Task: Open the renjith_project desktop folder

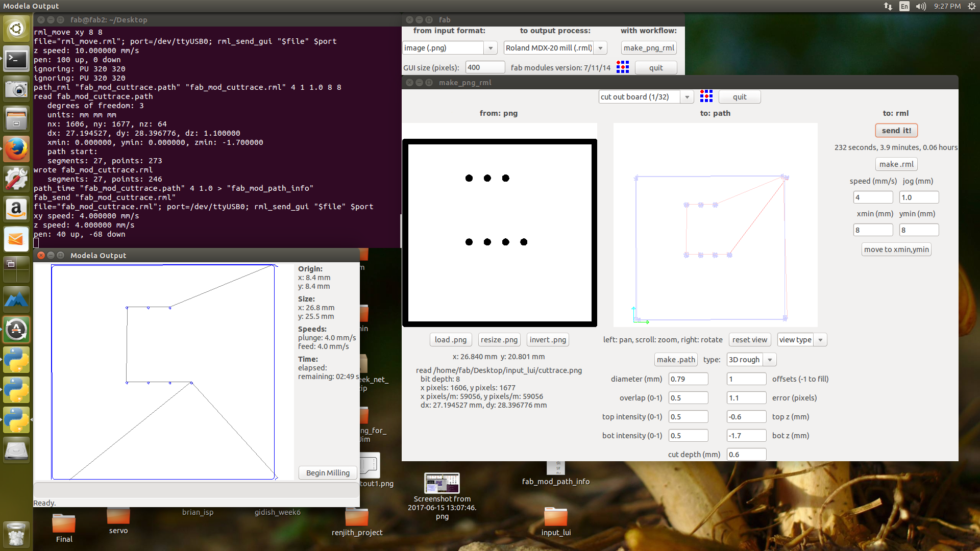Action: pyautogui.click(x=357, y=522)
